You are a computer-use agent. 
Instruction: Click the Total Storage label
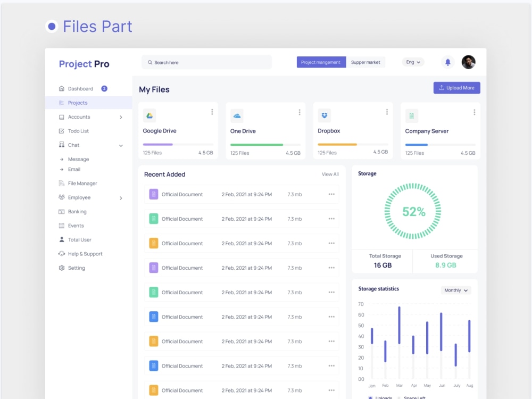[385, 256]
